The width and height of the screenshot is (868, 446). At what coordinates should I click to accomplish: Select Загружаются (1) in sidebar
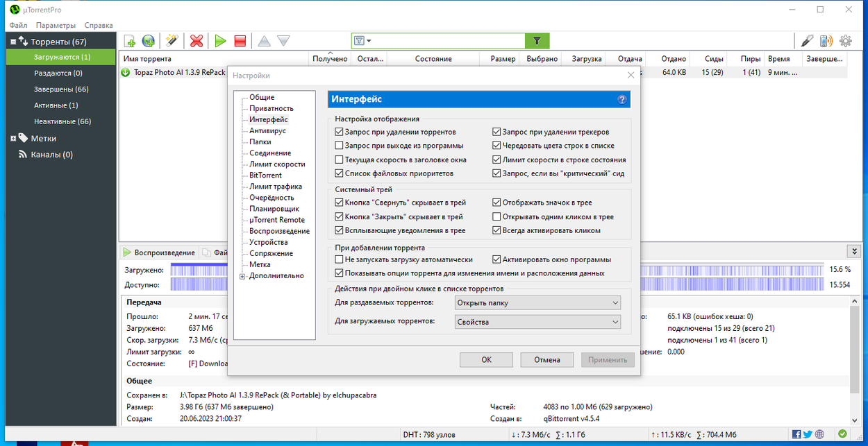[61, 57]
